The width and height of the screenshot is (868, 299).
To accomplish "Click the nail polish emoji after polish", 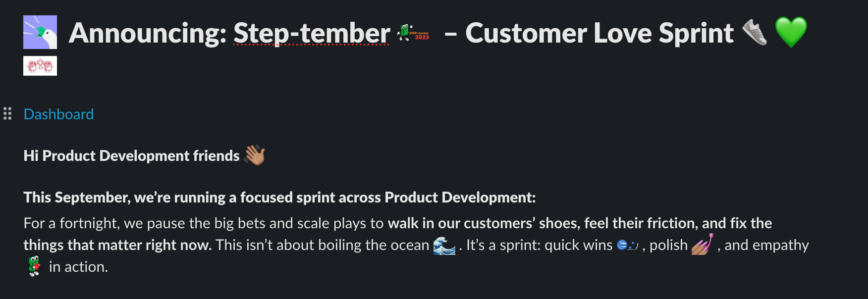I will coord(703,245).
